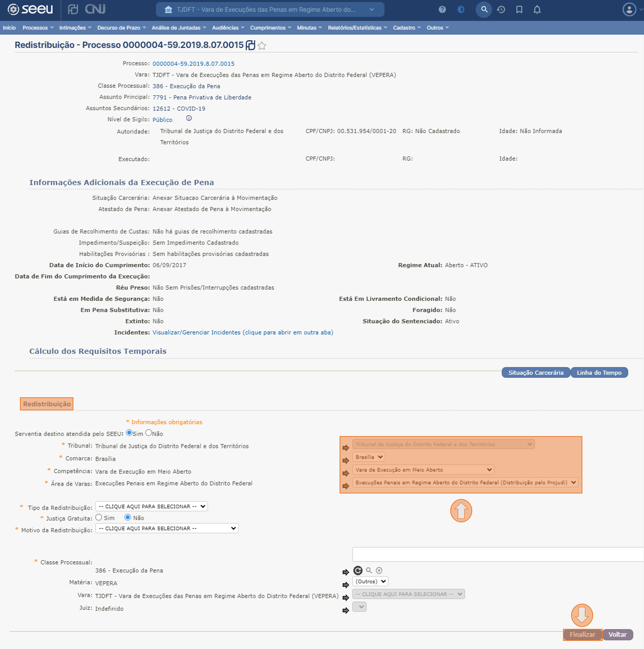Viewport: 644px width, 649px height.
Task: Click the Finalizar button
Action: tap(583, 635)
